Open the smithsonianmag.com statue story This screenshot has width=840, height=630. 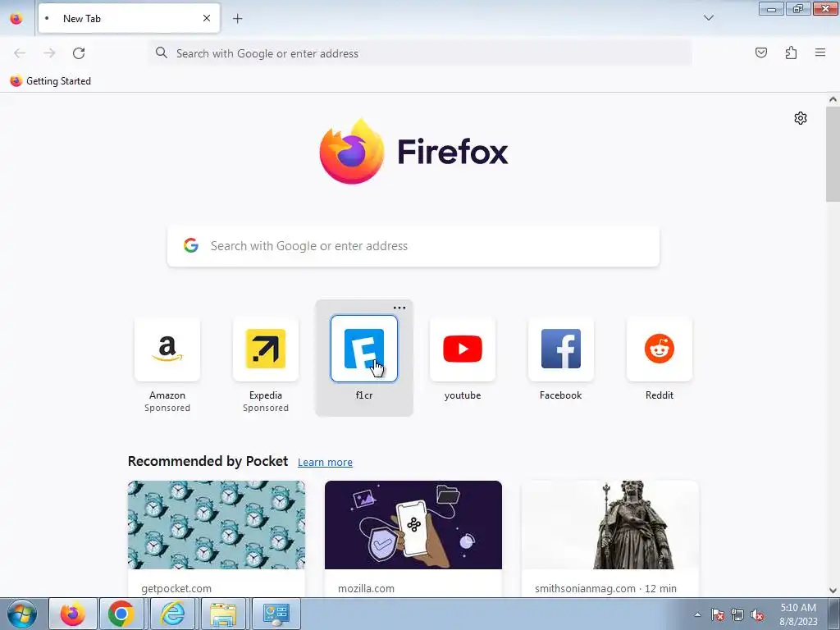click(x=610, y=538)
